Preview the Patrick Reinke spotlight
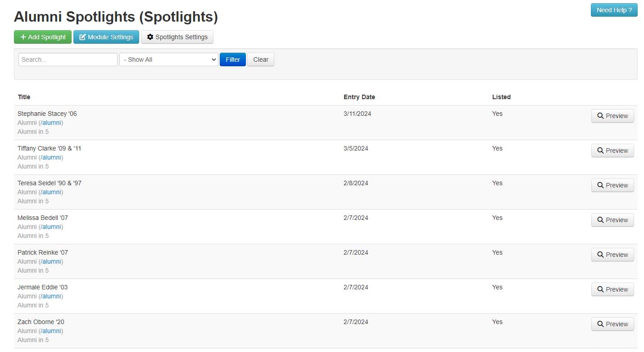644x352 pixels. click(612, 255)
